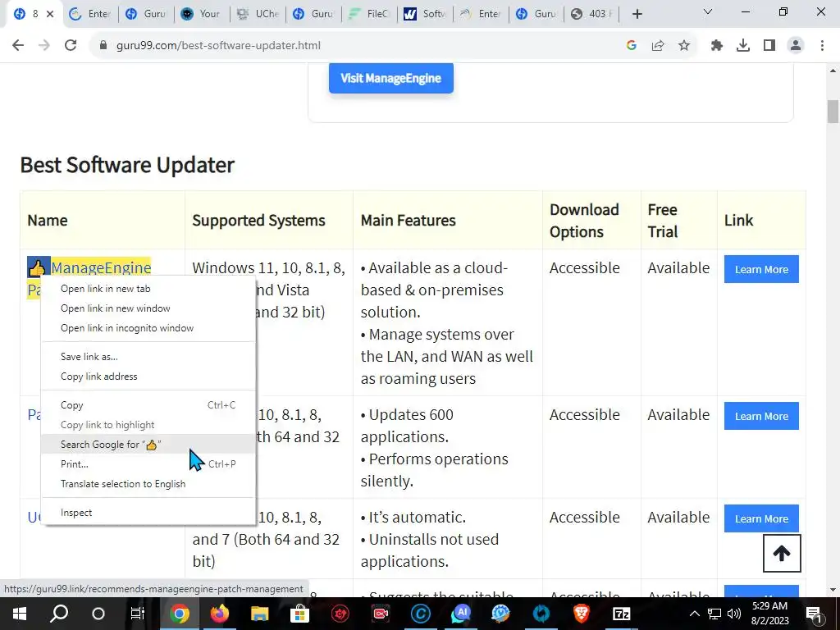Image resolution: width=840 pixels, height=630 pixels.
Task: Open Microsoft Store from the taskbar
Action: pos(299,614)
